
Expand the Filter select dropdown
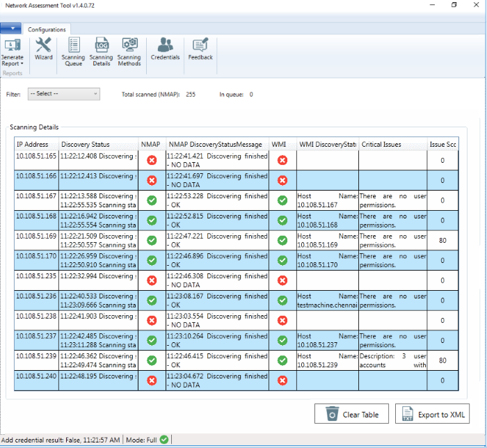(x=64, y=94)
